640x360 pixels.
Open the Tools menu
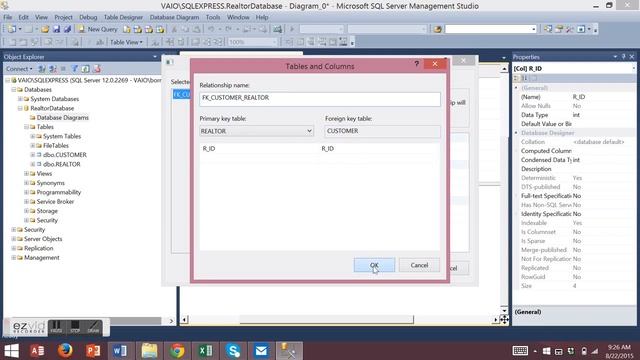(213, 17)
